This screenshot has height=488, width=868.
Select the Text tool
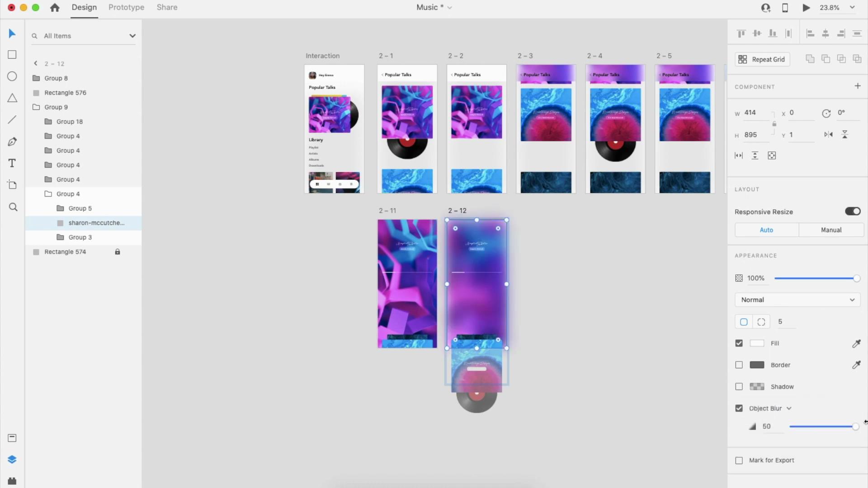tap(12, 163)
